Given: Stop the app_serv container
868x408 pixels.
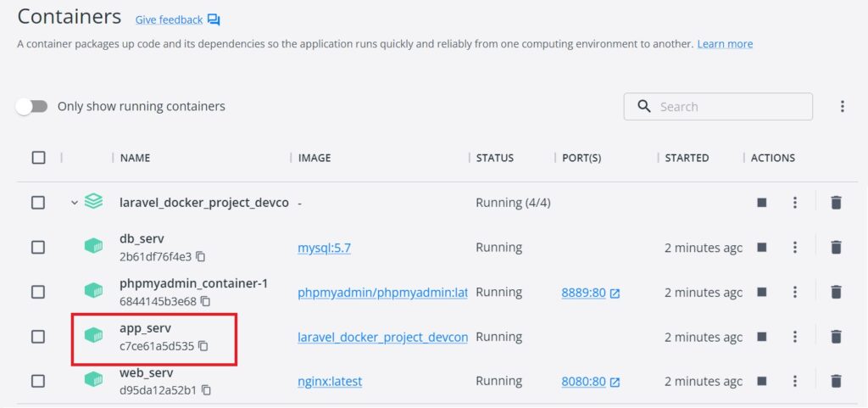Looking at the screenshot, I should click(761, 337).
